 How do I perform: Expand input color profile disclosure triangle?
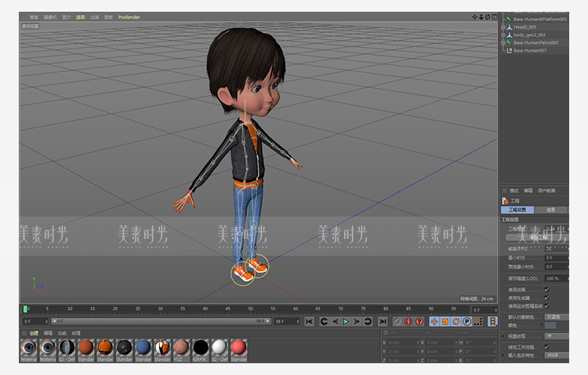(503, 355)
